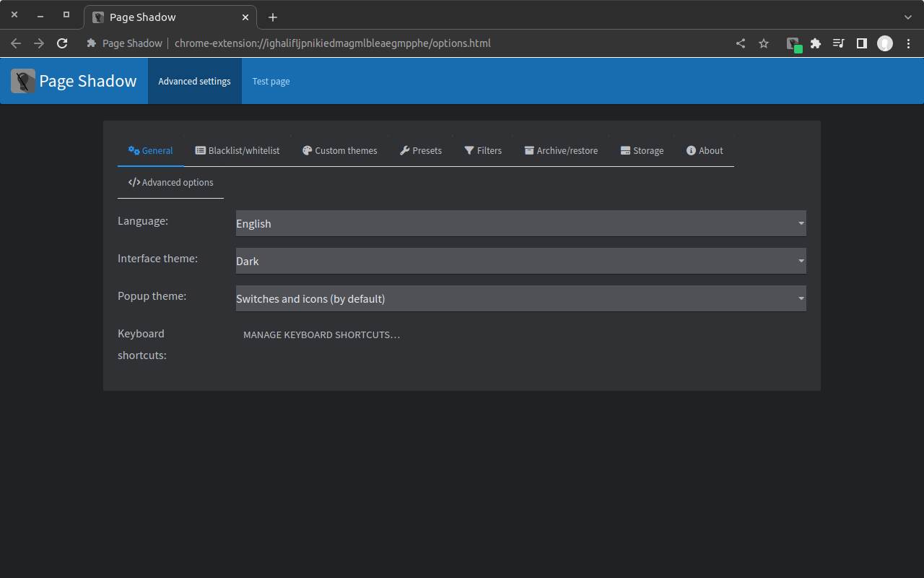The height and width of the screenshot is (578, 924).
Task: Select Advanced settings in the top navbar
Action: click(195, 81)
